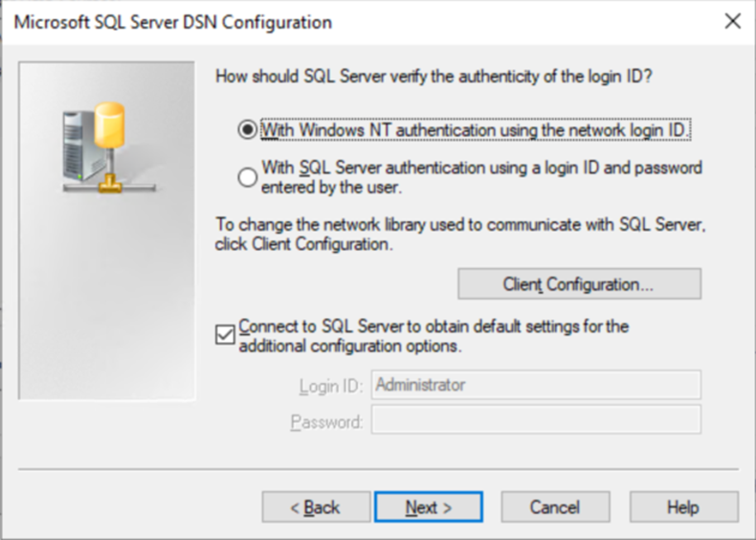Click the authenticity question text

click(x=434, y=77)
